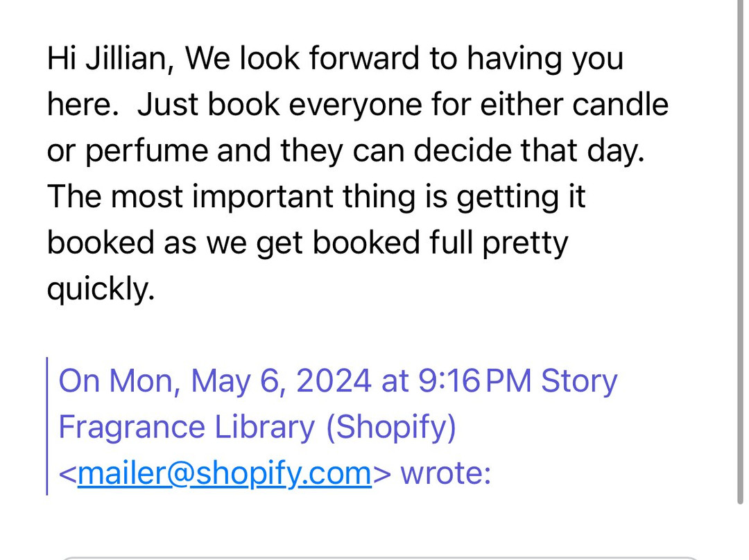Tap the rounded box edge at the bottom

point(374,557)
